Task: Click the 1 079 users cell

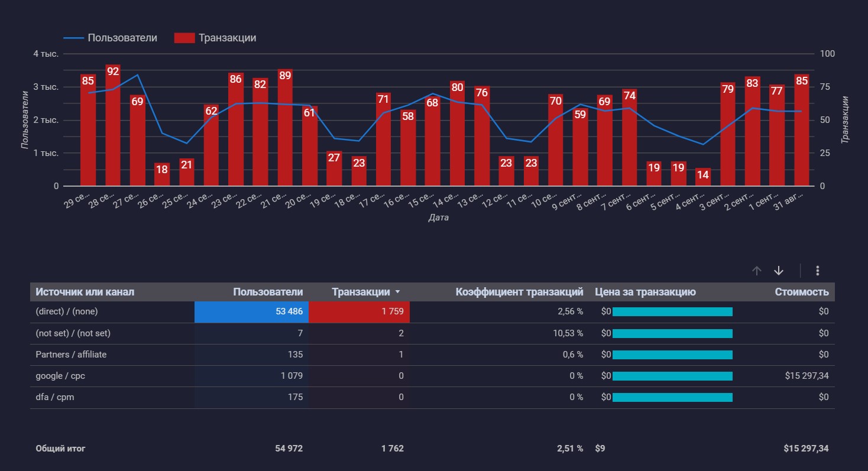Action: pyautogui.click(x=290, y=376)
